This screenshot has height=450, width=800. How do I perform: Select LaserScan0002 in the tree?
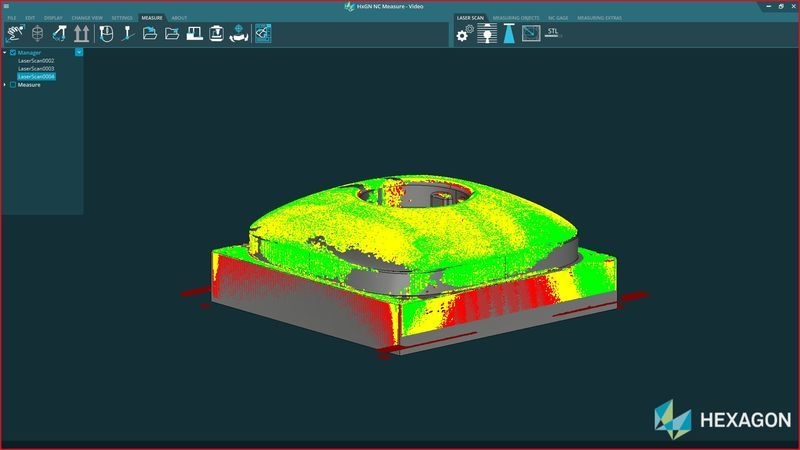coord(36,60)
